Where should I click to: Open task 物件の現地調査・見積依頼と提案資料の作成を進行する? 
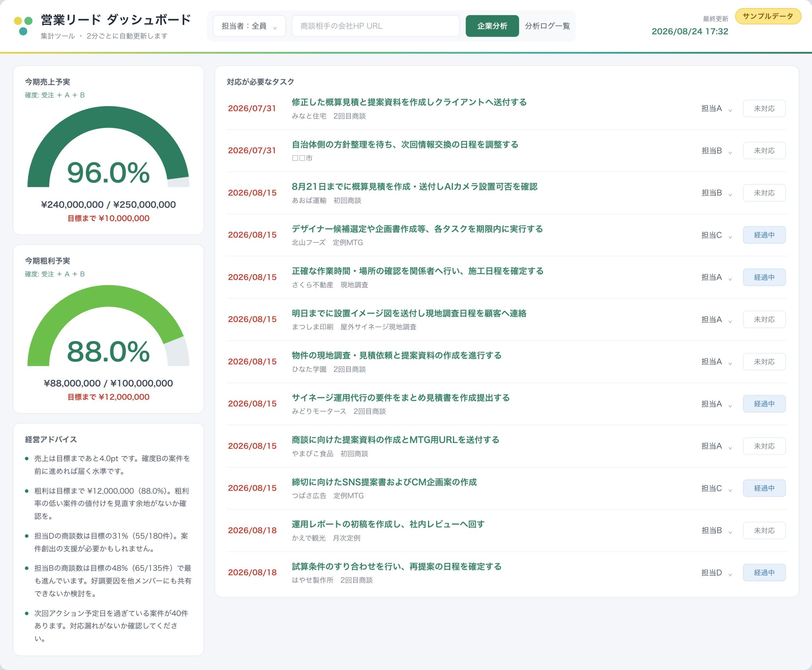click(397, 355)
